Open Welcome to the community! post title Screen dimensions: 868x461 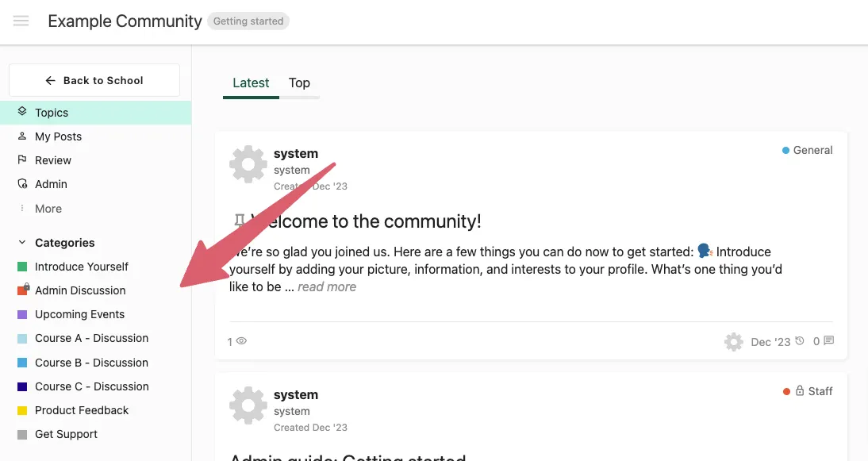point(366,221)
